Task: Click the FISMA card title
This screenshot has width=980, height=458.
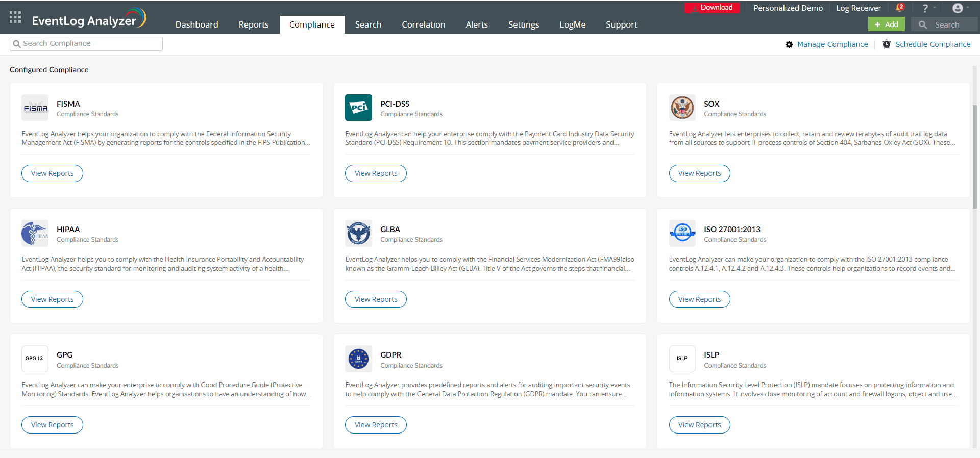Action: [x=68, y=104]
